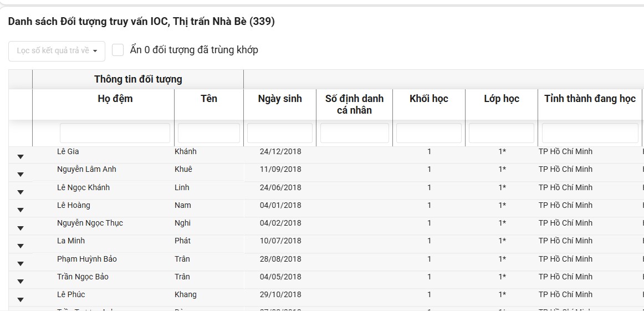Click the 'Họ đệm' filter input field
The height and width of the screenshot is (311, 644).
pos(115,133)
